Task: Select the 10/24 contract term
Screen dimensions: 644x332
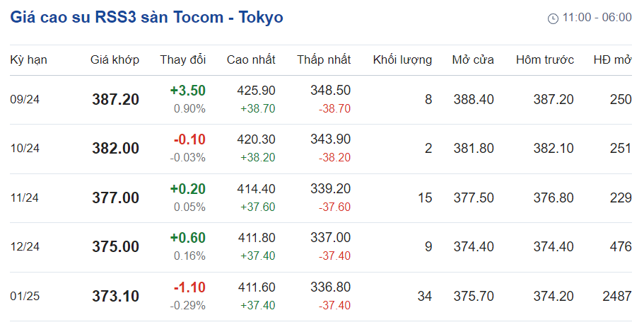Action: pyautogui.click(x=25, y=149)
